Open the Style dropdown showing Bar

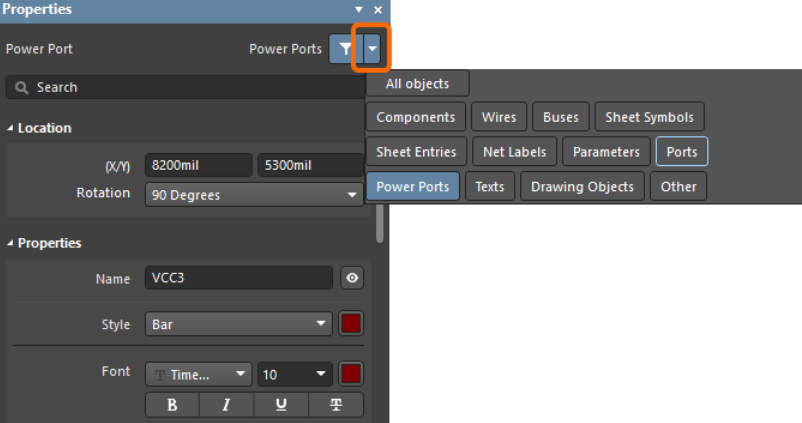click(239, 324)
